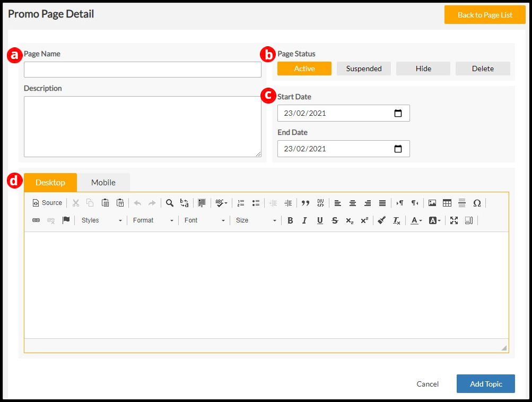Screen dimensions: 532x402
Task: Open the Background Color picker
Action: 434,220
